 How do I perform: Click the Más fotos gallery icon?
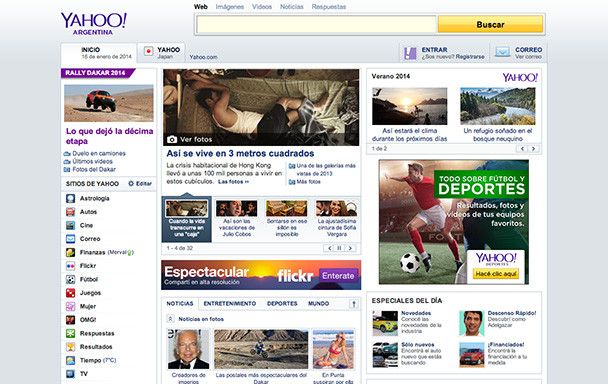coord(292,182)
